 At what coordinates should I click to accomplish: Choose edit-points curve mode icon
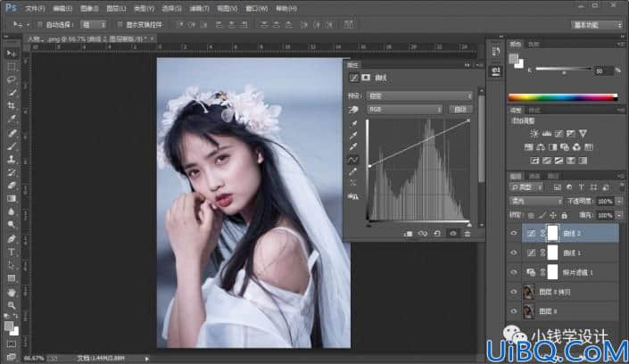point(353,160)
